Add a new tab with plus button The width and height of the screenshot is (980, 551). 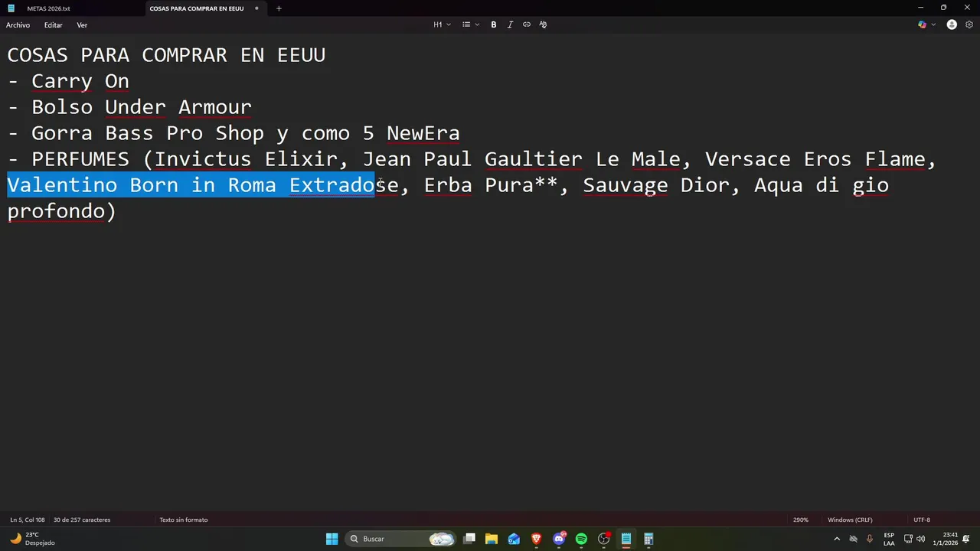coord(279,8)
